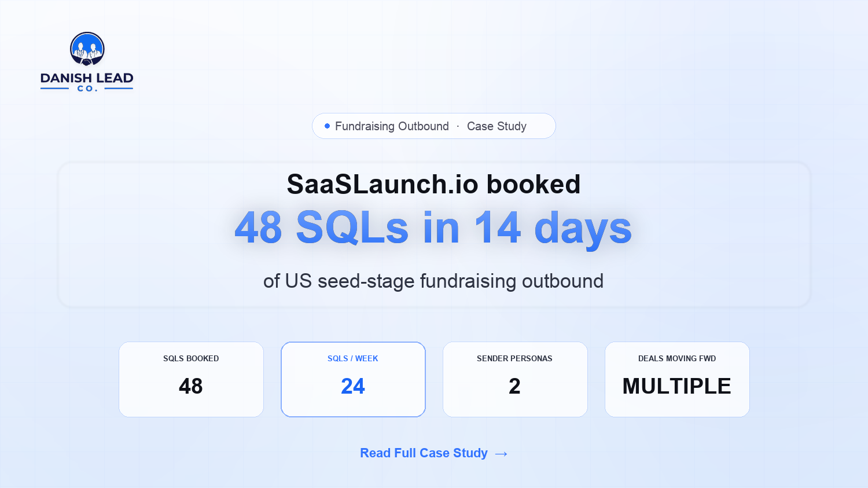The height and width of the screenshot is (488, 868).
Task: Select the SENDER PERSONAS stat card
Action: [x=515, y=379]
